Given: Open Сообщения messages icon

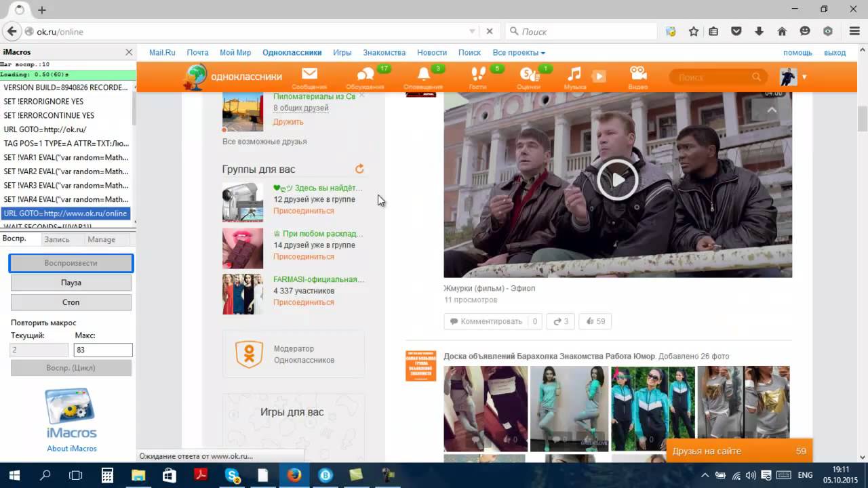Looking at the screenshot, I should coord(309,78).
